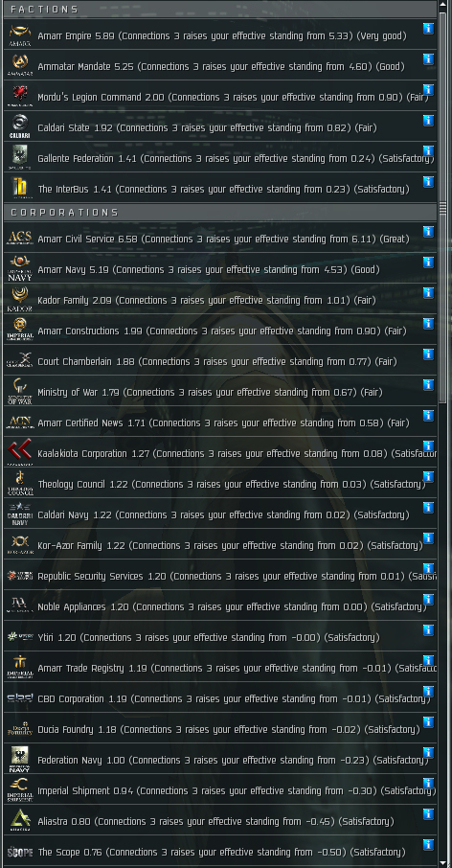Select the Gallente Federation standing entry

[x=220, y=157]
